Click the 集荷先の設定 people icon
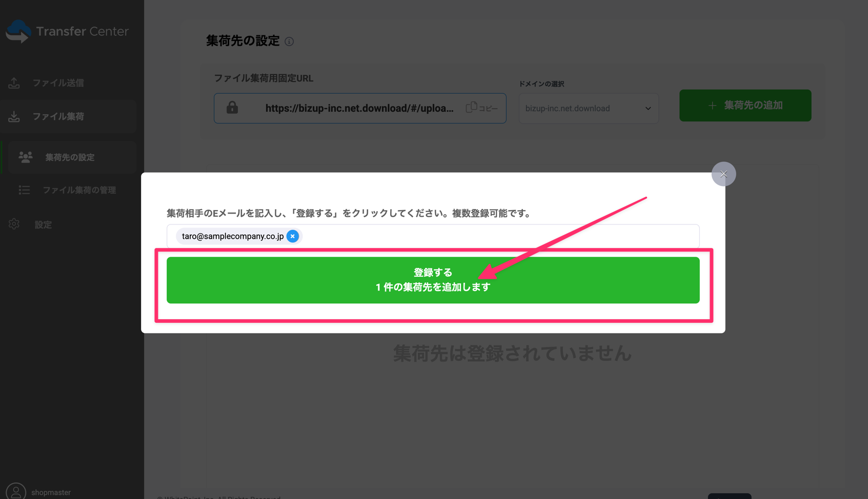The height and width of the screenshot is (499, 868). [25, 157]
